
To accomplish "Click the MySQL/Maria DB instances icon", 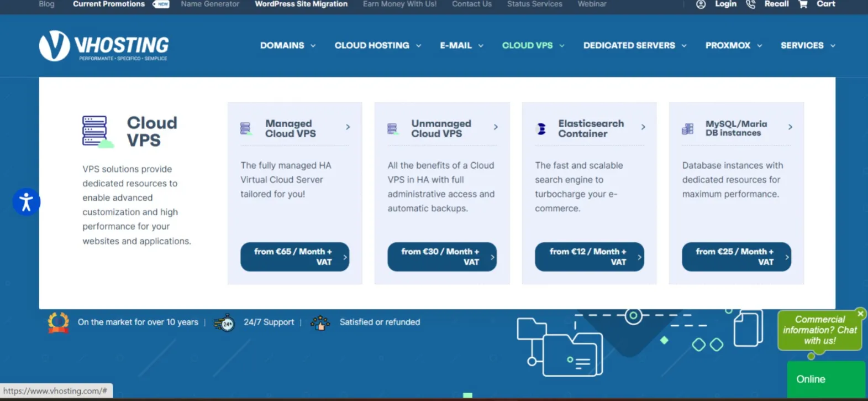I will pyautogui.click(x=687, y=129).
